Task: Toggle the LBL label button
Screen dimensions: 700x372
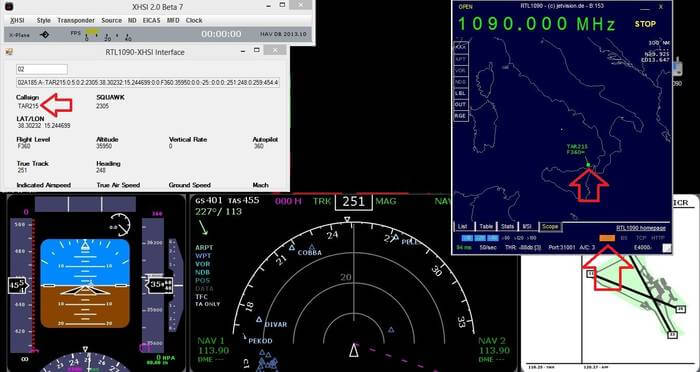Action: click(460, 93)
